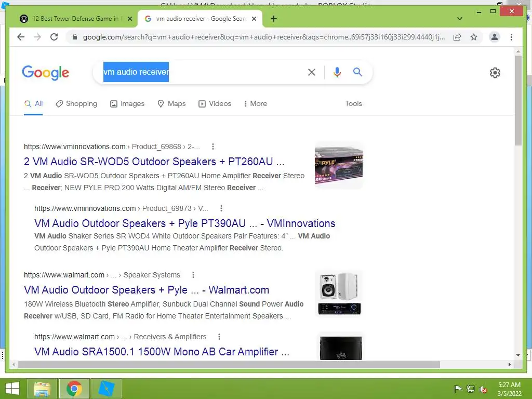
Task: Click the https://www.walmart.com Speaker Systems breadcrumb
Action: (x=102, y=275)
